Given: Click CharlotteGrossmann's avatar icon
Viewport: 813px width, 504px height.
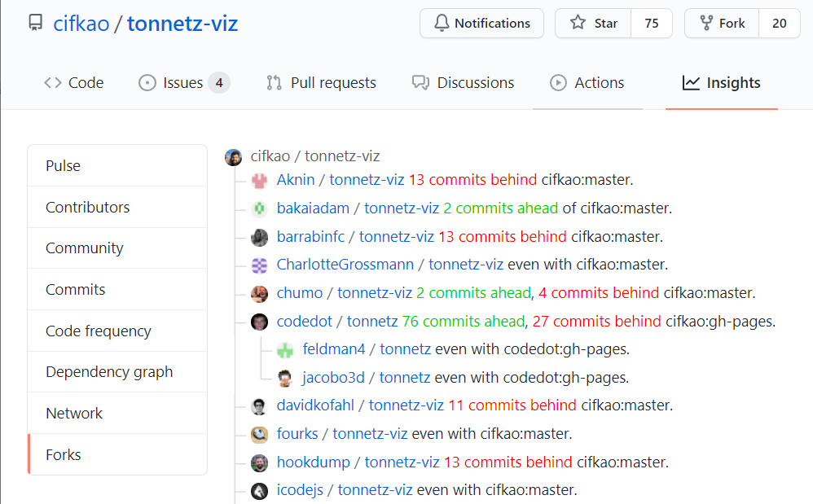Looking at the screenshot, I should click(259, 265).
